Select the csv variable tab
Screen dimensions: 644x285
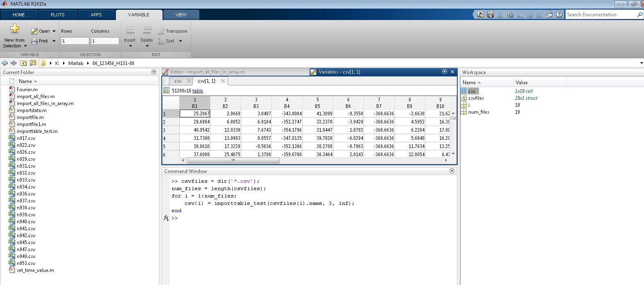point(178,81)
